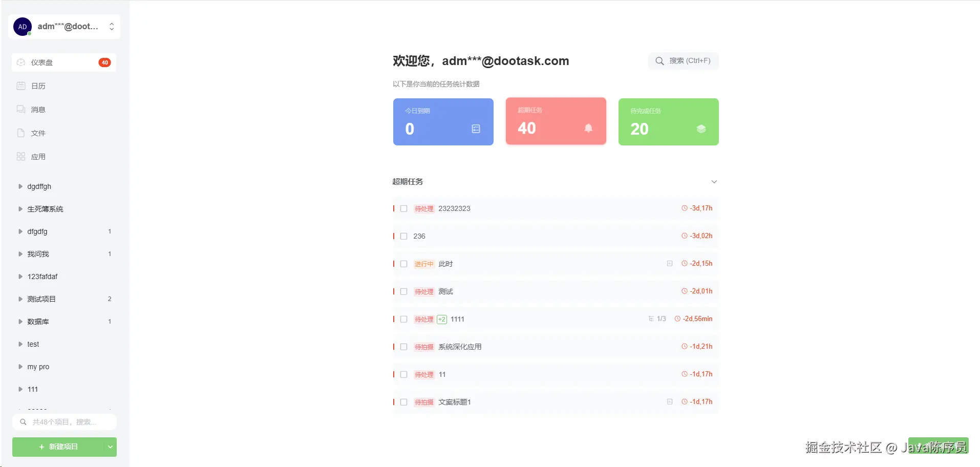Collapse the 超期任务 section chevron
The width and height of the screenshot is (980, 467).
(714, 182)
